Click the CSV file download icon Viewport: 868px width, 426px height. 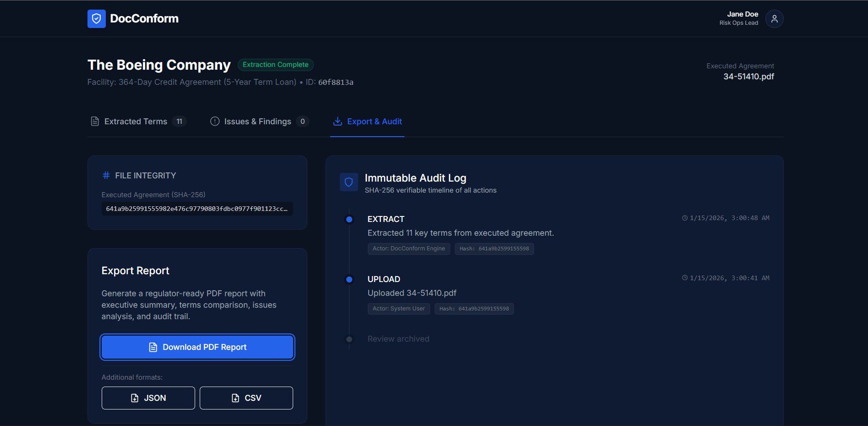click(235, 398)
